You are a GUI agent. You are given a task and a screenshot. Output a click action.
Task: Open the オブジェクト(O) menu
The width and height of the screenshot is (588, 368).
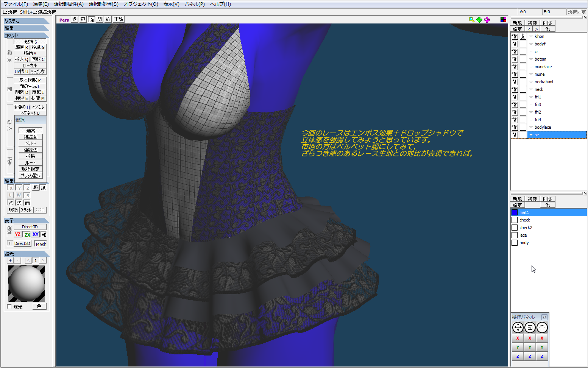[141, 4]
